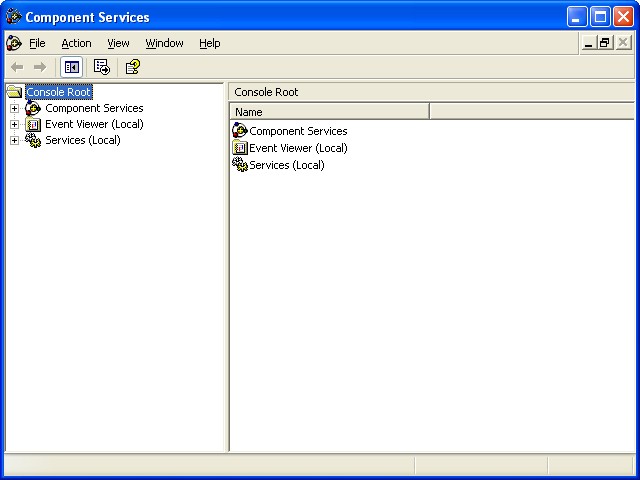Viewport: 640px width, 480px height.
Task: Restore down the inner console child window
Action: click(604, 42)
